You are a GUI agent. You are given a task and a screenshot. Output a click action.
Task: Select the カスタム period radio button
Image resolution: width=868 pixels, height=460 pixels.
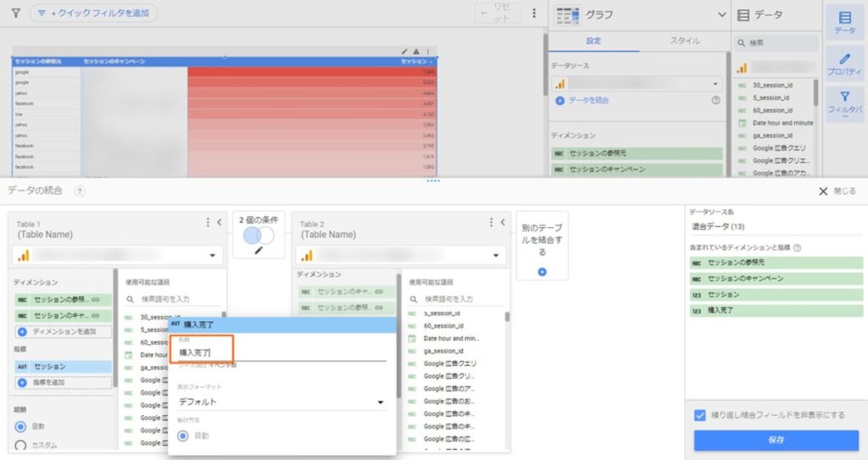coord(21,446)
